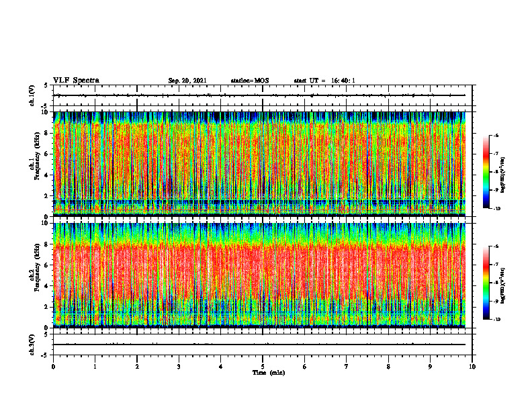Click time axis tick label "8"

(388, 367)
